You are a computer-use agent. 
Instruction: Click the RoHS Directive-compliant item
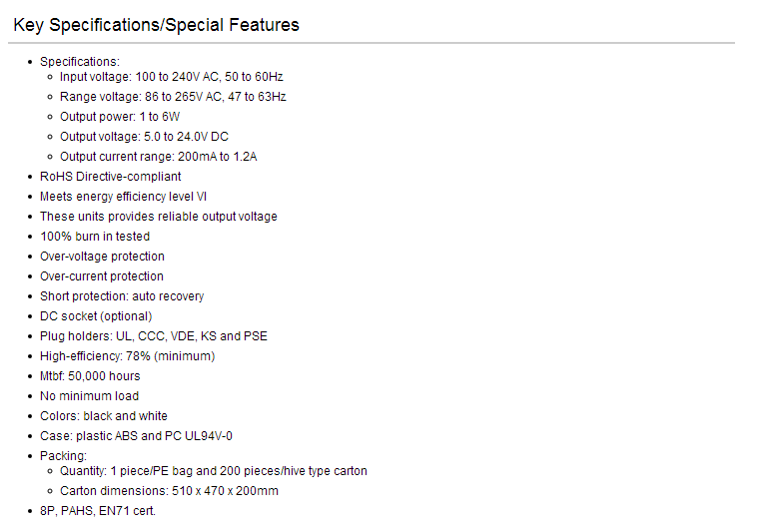[111, 177]
